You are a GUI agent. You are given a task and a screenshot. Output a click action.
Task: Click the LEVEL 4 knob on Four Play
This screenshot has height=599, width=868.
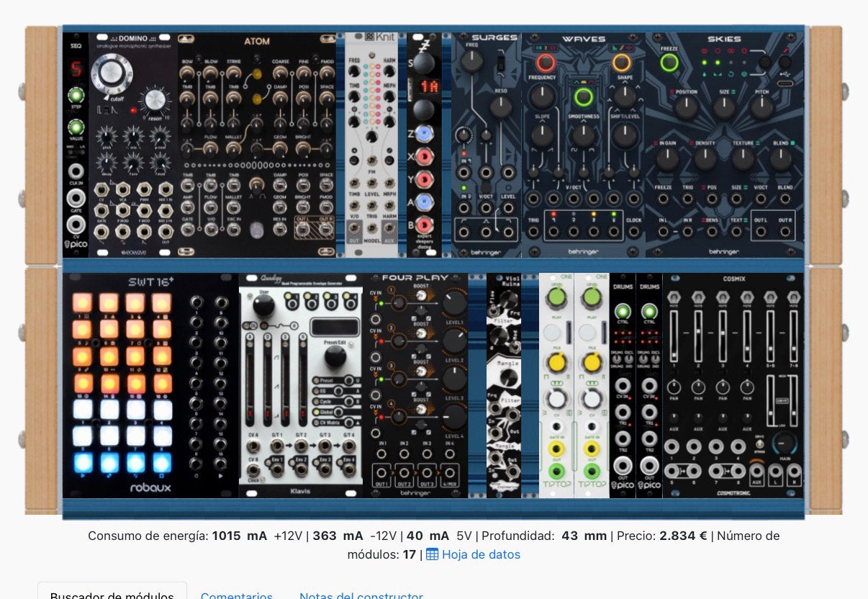(453, 415)
